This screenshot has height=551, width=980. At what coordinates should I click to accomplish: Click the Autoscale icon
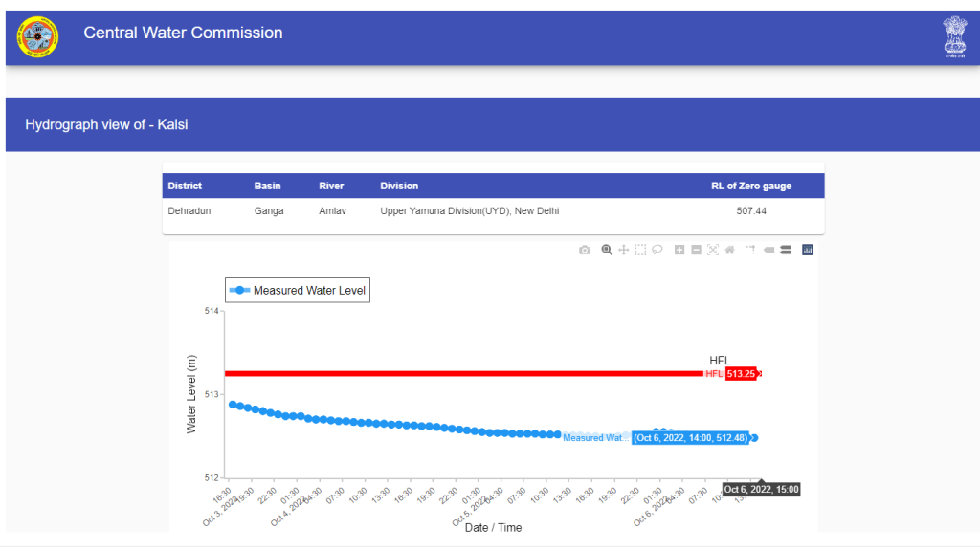(x=713, y=250)
